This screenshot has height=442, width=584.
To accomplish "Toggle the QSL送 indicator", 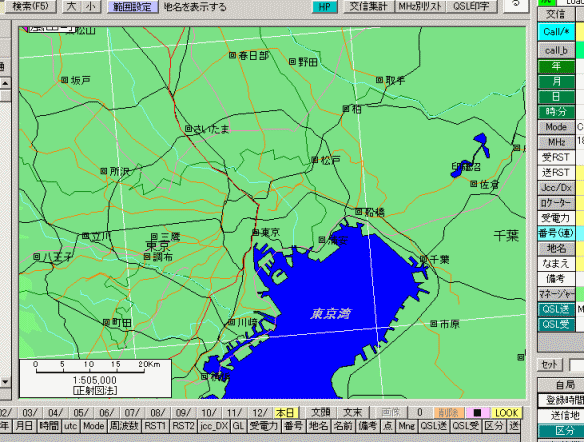I will coord(556,309).
